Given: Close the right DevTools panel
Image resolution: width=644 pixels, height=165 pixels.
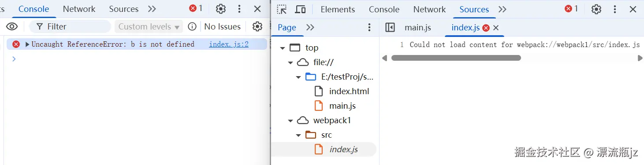Looking at the screenshot, I should click(633, 9).
